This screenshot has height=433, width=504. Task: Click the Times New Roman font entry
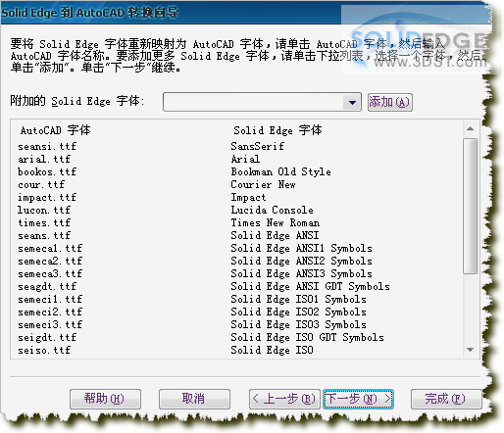point(276,222)
